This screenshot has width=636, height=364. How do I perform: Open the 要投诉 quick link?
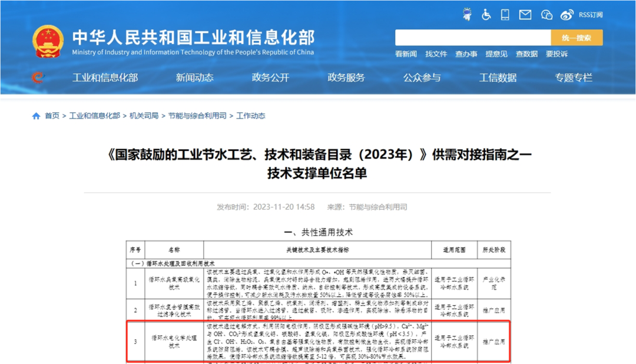tap(556, 54)
